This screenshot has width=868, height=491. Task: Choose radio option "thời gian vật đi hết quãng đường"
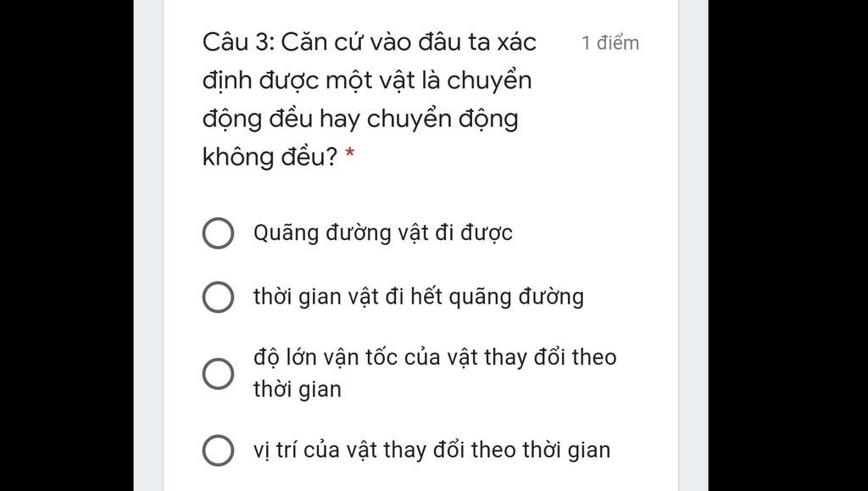[218, 297]
